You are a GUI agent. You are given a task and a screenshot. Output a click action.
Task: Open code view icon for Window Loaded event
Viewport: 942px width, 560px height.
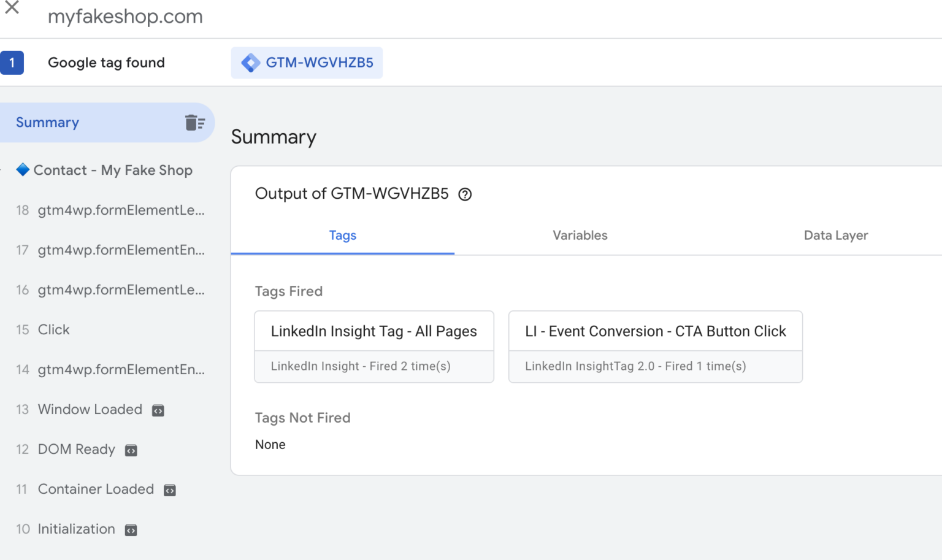(x=158, y=410)
